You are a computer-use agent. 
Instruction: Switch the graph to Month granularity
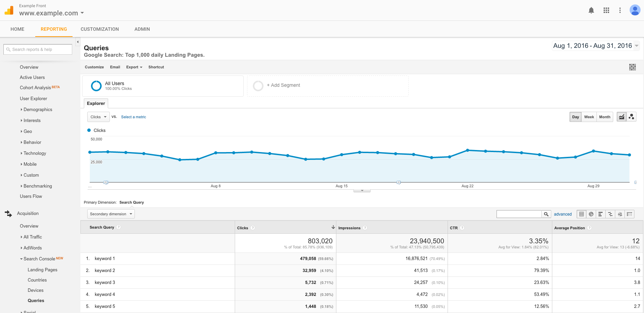604,117
